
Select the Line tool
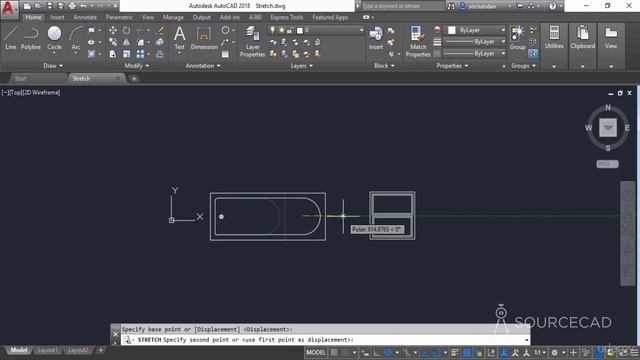pyautogui.click(x=11, y=38)
